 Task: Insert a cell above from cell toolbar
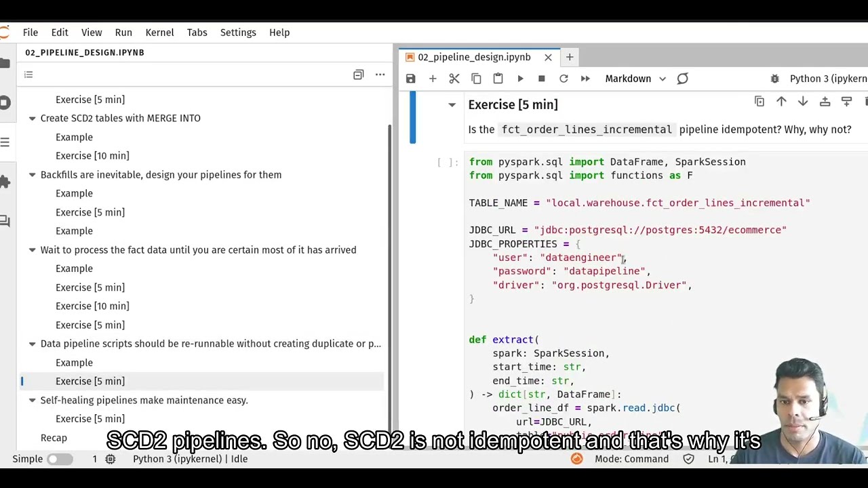pos(825,102)
